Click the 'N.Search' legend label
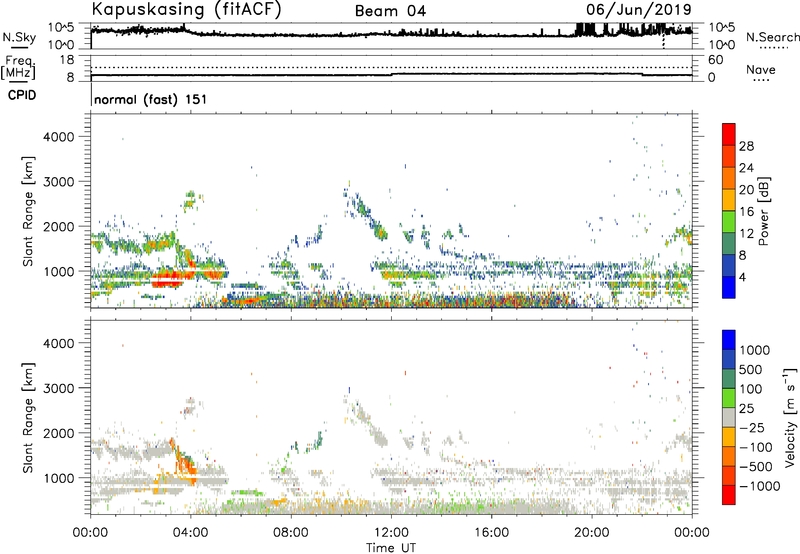This screenshot has width=800, height=554. point(772,37)
